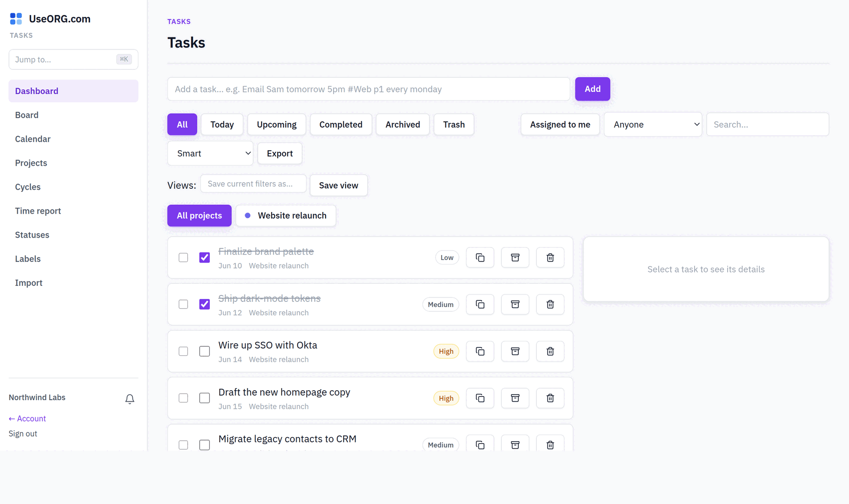The image size is (849, 504).
Task: Open the notifications bell icon
Action: coord(130,399)
